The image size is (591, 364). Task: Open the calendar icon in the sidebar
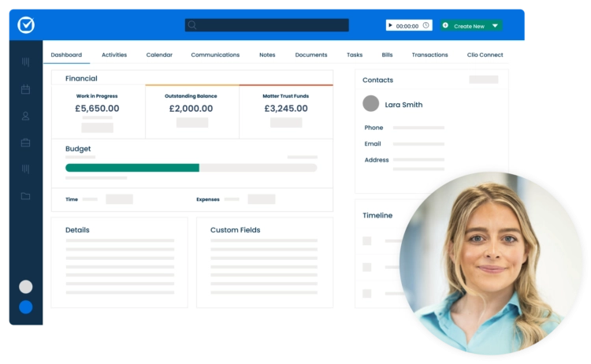(x=25, y=89)
